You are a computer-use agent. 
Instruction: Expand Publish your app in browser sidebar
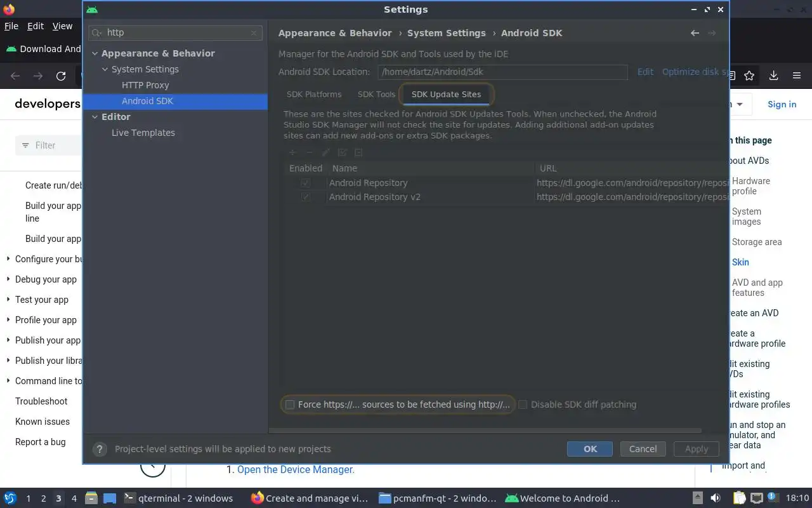[8, 340]
